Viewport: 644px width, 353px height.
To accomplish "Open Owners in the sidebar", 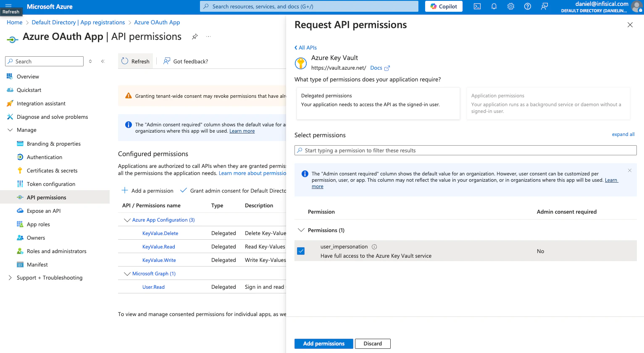I will 36,238.
